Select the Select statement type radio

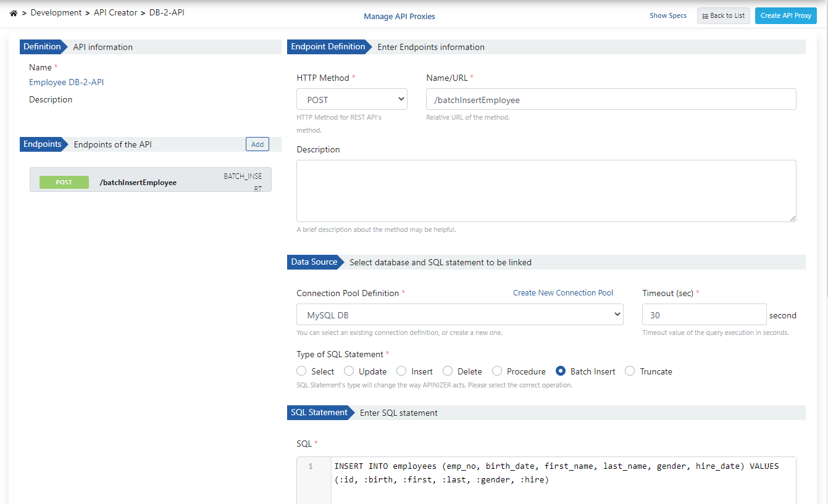301,371
